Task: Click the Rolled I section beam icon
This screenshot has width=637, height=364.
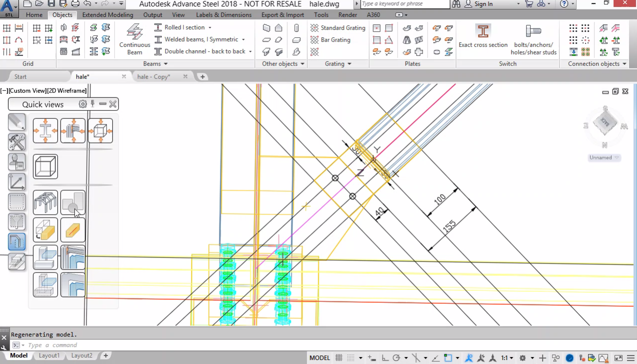Action: pos(158,27)
